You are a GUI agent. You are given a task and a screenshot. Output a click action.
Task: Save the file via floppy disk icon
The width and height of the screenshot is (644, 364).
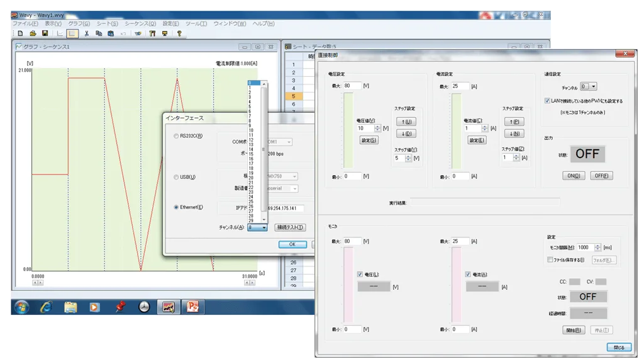click(45, 33)
